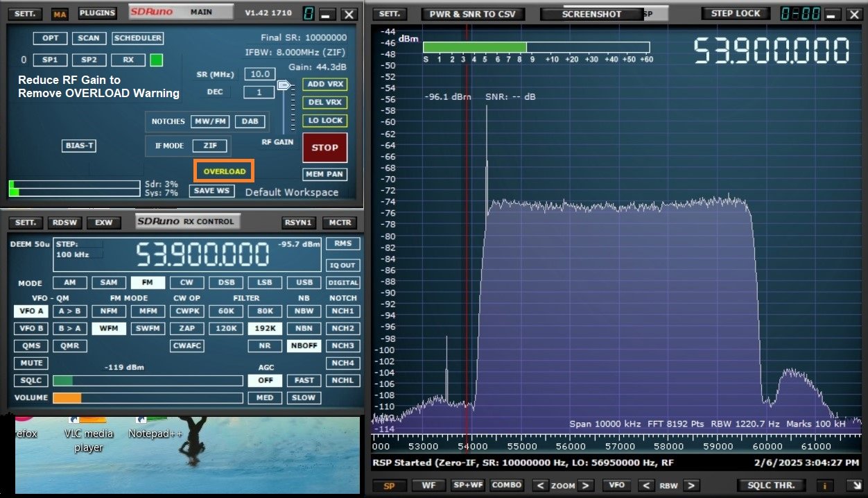The image size is (868, 498).
Task: Toggle the BIAS-T button
Action: tap(78, 146)
